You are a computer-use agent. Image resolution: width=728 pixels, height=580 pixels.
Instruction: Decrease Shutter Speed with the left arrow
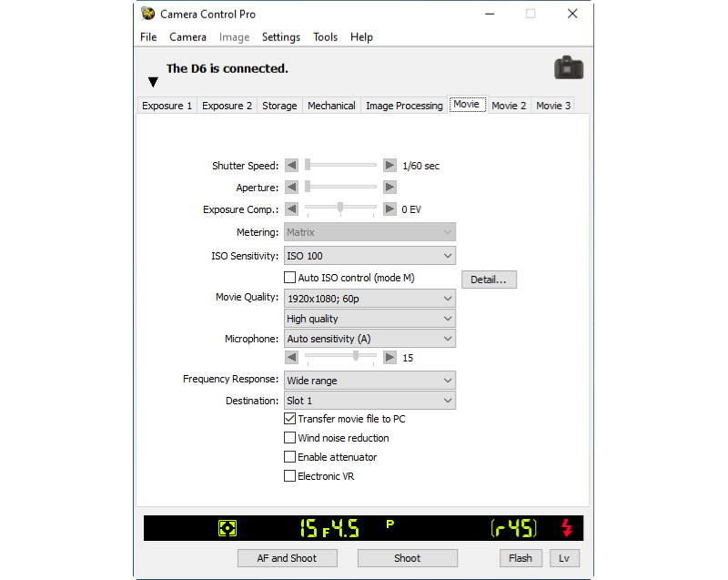coord(291,166)
